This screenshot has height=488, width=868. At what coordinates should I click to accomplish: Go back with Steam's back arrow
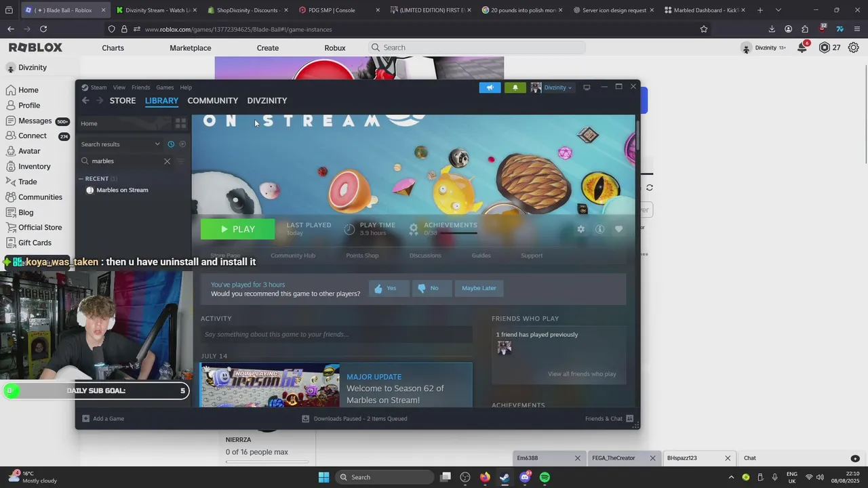point(85,100)
